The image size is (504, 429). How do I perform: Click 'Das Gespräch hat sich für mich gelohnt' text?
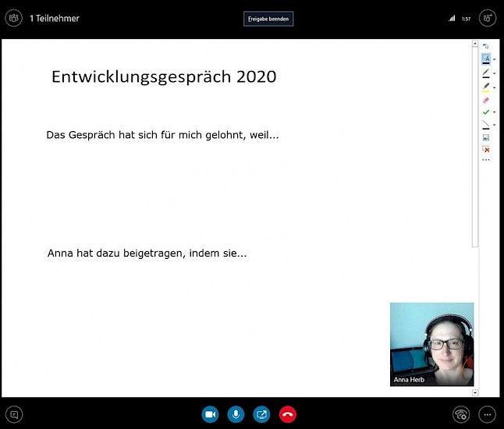click(145, 135)
